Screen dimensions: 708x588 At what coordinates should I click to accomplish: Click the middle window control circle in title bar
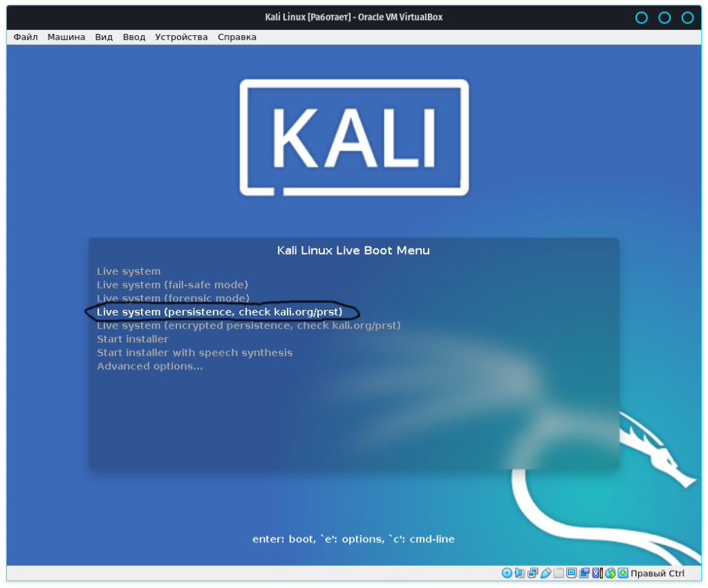coord(664,17)
